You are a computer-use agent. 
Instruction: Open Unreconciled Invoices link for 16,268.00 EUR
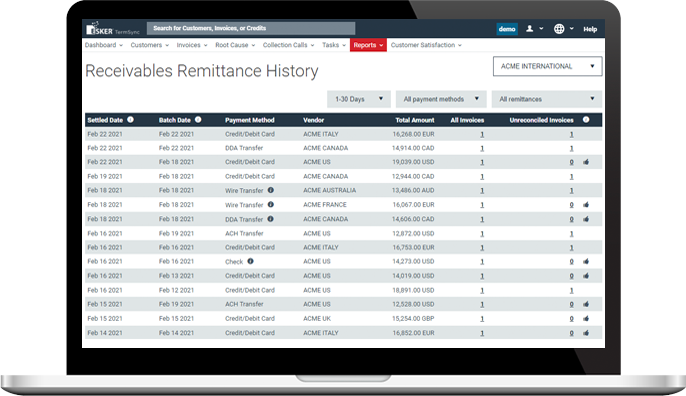[571, 134]
